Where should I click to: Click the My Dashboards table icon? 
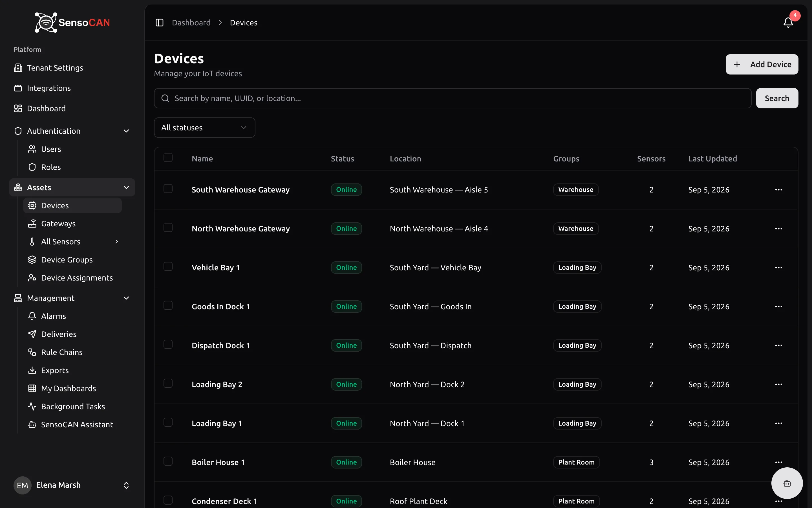pyautogui.click(x=32, y=388)
